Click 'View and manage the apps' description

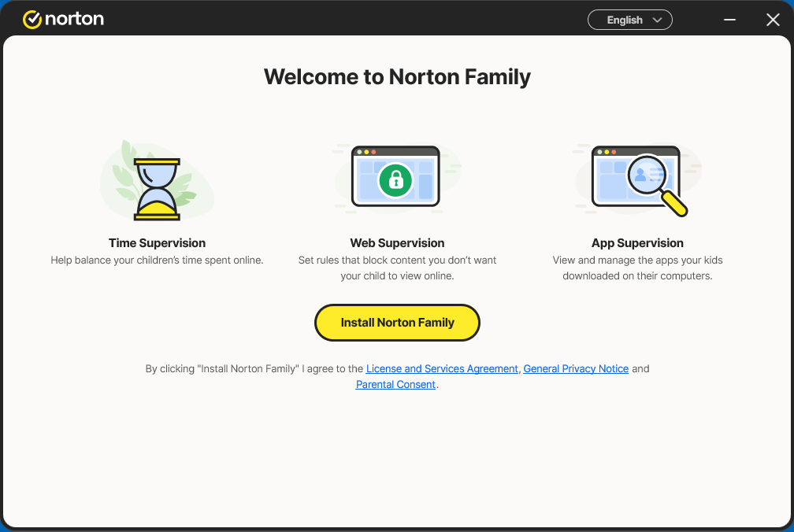tap(637, 268)
